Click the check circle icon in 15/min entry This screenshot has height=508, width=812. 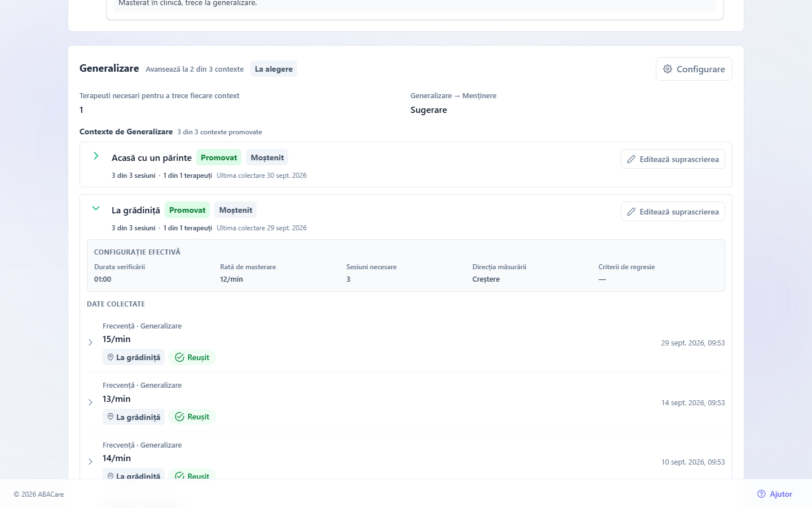click(x=180, y=357)
